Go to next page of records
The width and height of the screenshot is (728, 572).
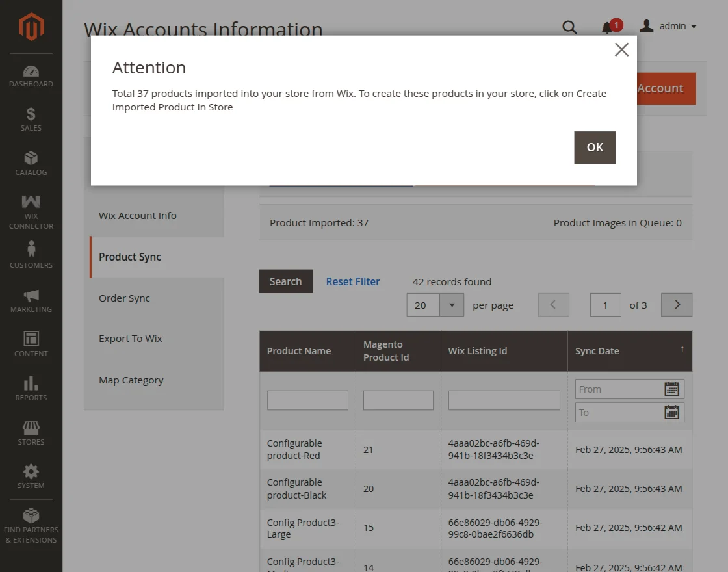click(x=677, y=305)
